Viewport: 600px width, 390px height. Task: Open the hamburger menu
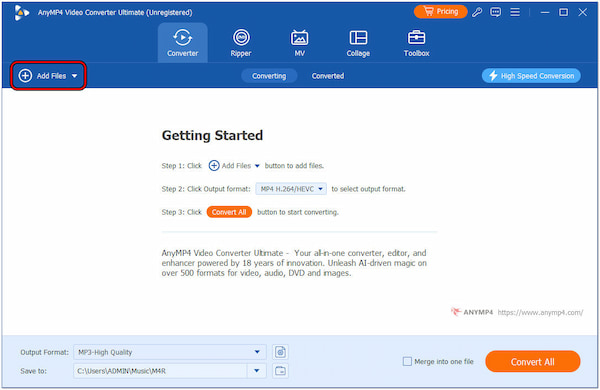(515, 12)
